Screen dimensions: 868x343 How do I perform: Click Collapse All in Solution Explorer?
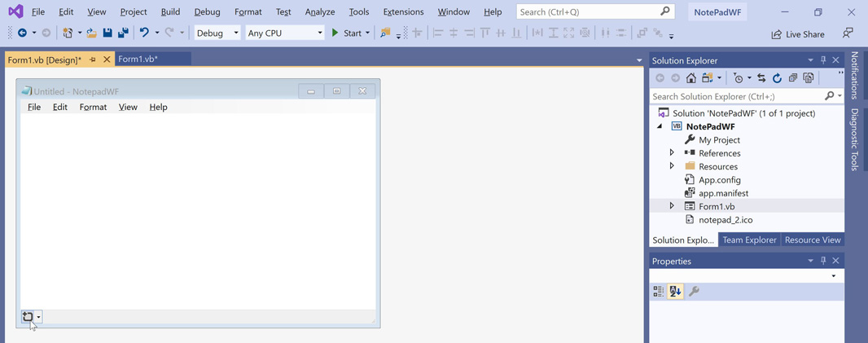pos(792,78)
